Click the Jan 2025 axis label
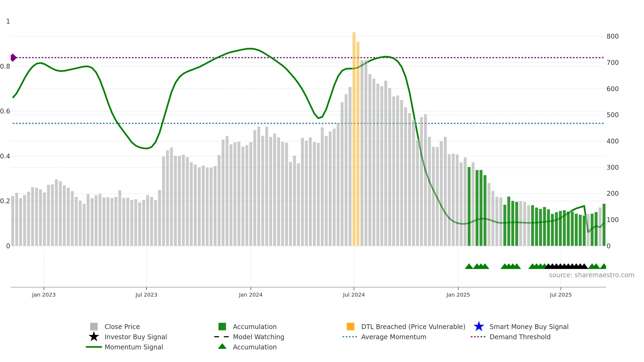The height and width of the screenshot is (362, 644). click(458, 295)
